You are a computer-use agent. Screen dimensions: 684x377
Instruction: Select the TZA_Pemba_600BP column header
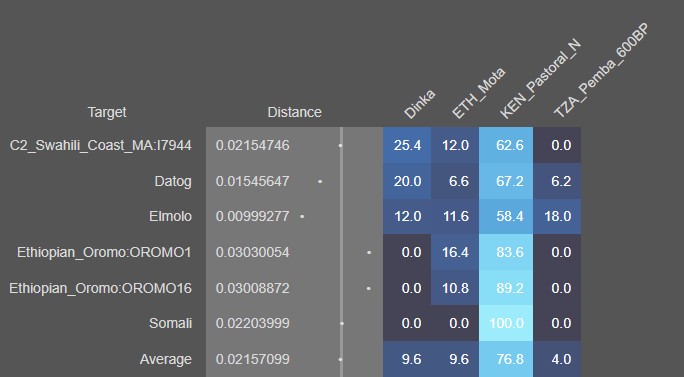602,71
